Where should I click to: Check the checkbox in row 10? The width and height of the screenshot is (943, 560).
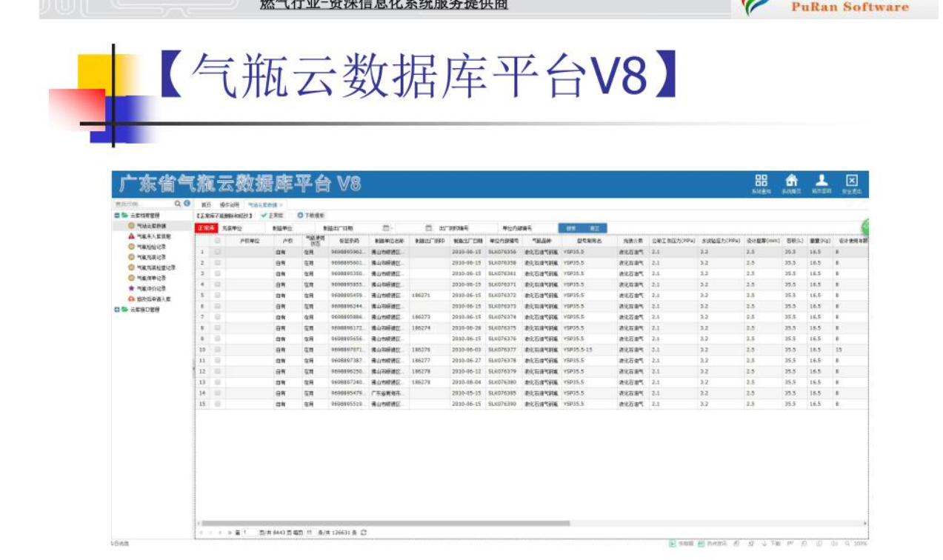(218, 350)
